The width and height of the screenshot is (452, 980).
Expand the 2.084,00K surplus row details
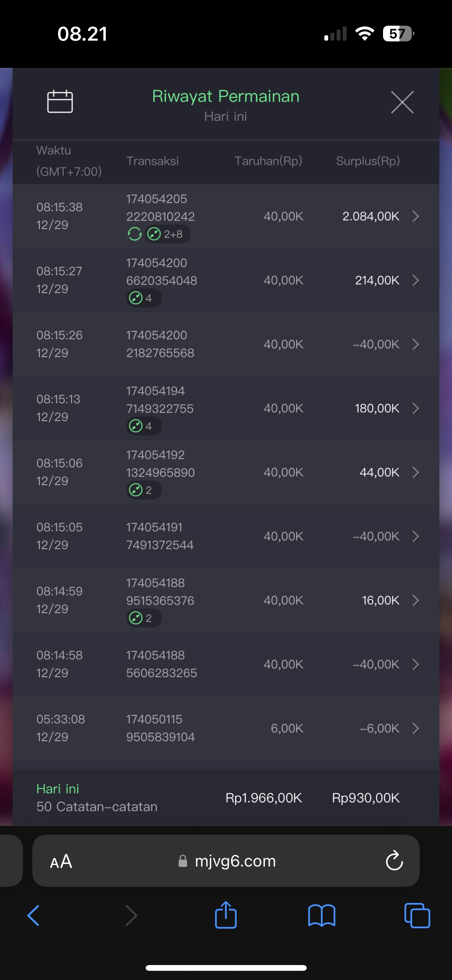click(x=416, y=216)
